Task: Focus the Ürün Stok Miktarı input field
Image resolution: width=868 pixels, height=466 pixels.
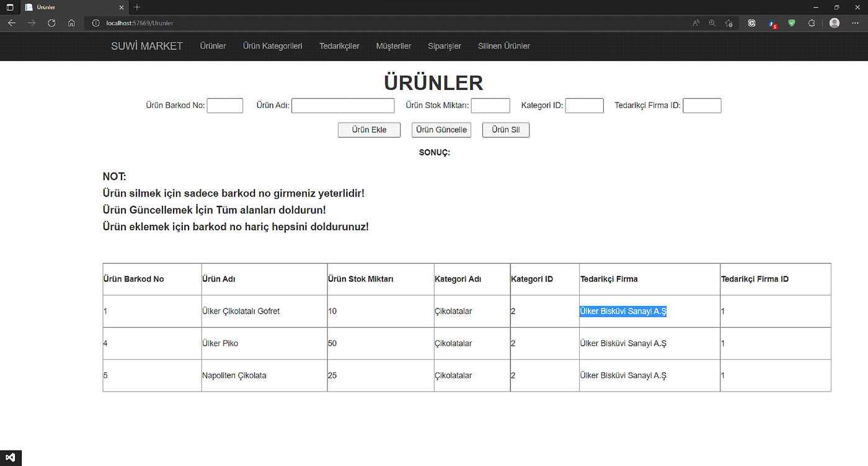Action: [490, 105]
